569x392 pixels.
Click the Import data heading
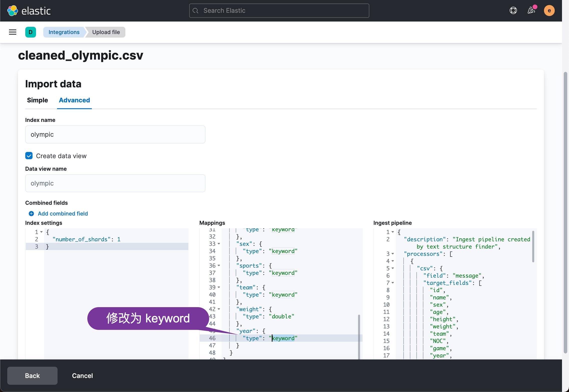(x=53, y=84)
